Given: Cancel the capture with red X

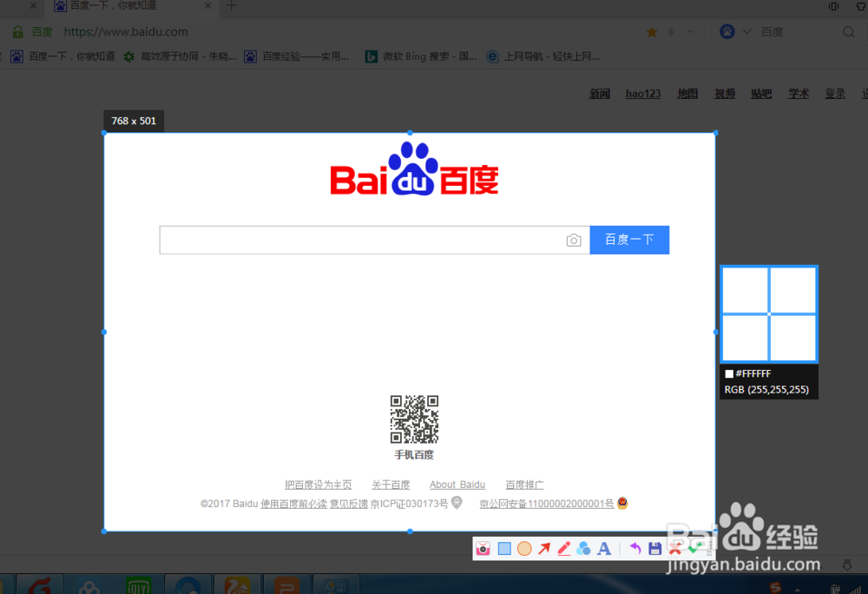Looking at the screenshot, I should (x=674, y=549).
